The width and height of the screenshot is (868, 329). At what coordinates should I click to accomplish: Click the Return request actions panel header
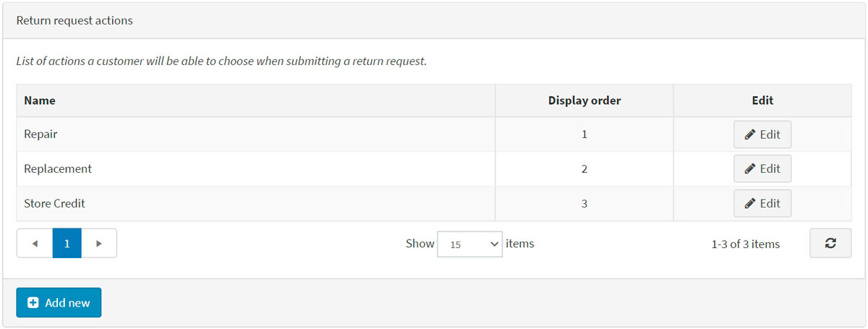(75, 20)
